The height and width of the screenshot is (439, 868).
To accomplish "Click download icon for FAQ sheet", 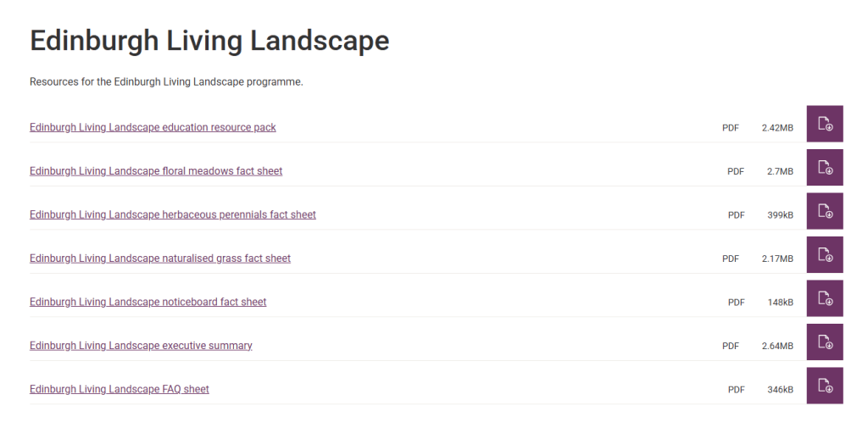I will tap(824, 386).
